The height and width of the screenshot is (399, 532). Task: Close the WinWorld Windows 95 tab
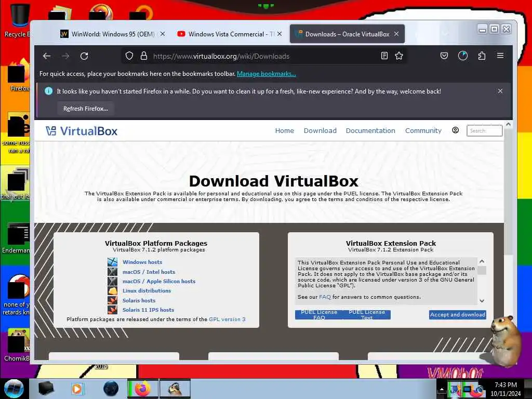163,34
